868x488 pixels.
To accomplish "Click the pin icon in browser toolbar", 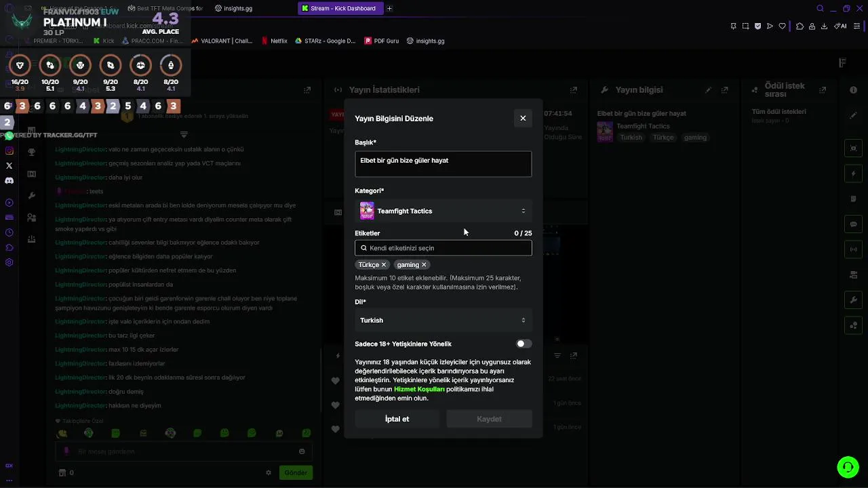I will click(x=733, y=26).
